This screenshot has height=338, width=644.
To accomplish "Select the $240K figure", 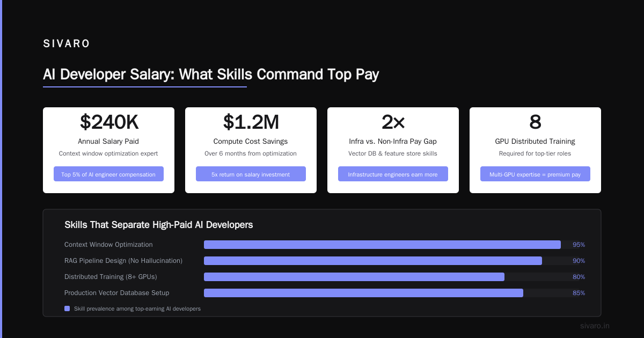I will click(108, 122).
